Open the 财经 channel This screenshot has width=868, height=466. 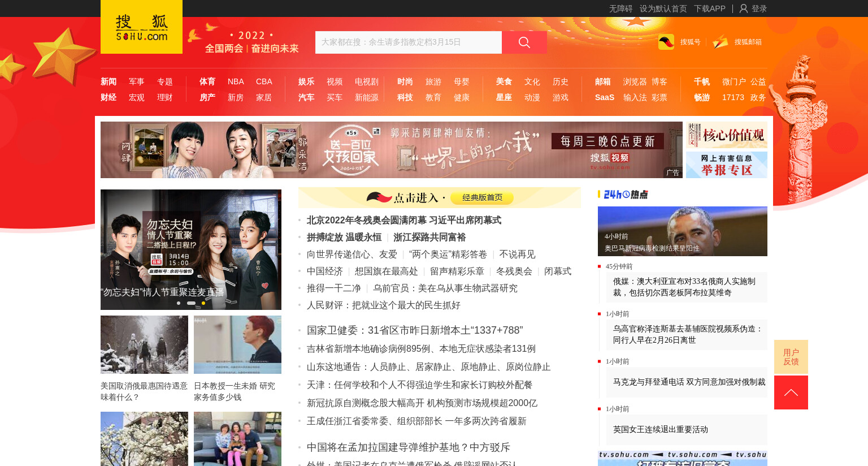pos(108,97)
